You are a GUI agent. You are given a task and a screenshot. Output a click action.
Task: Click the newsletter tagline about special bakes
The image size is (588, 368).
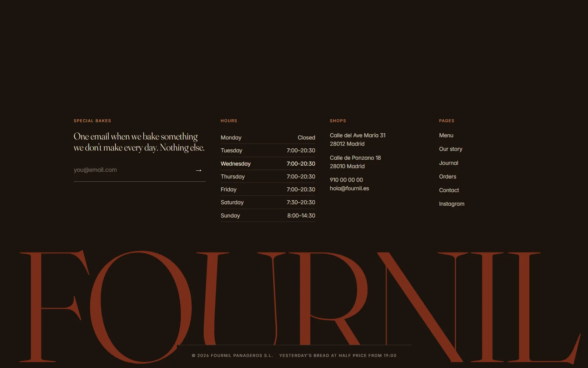(x=139, y=142)
